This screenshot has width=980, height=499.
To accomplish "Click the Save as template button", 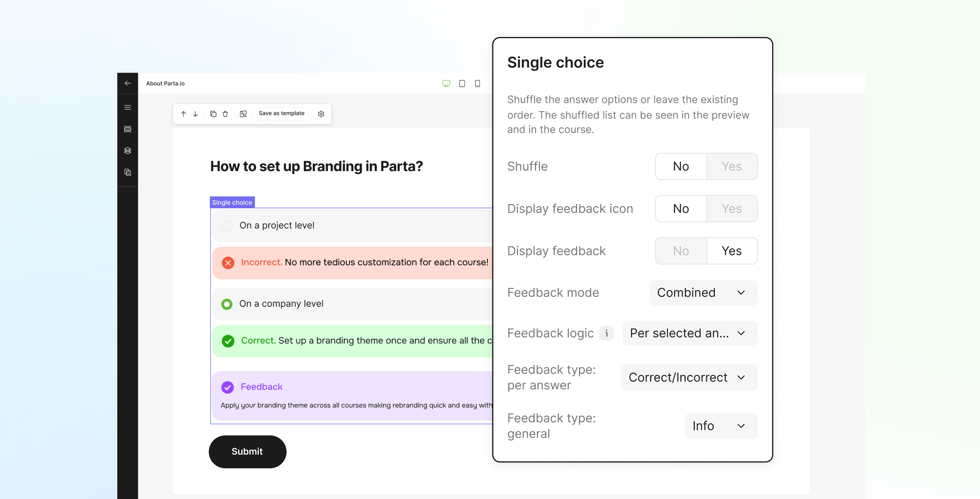I will 282,113.
